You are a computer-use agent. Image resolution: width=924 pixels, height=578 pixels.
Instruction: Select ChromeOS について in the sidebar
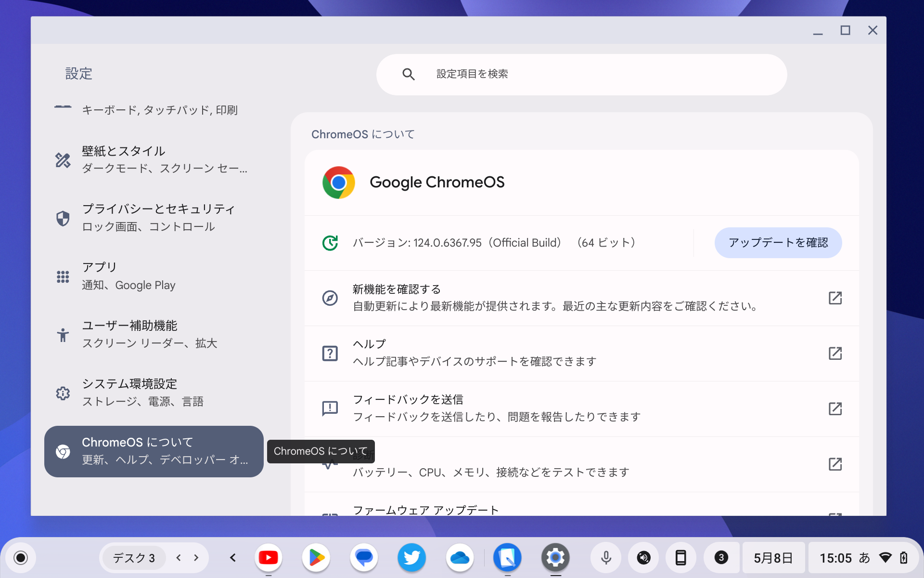(x=137, y=451)
